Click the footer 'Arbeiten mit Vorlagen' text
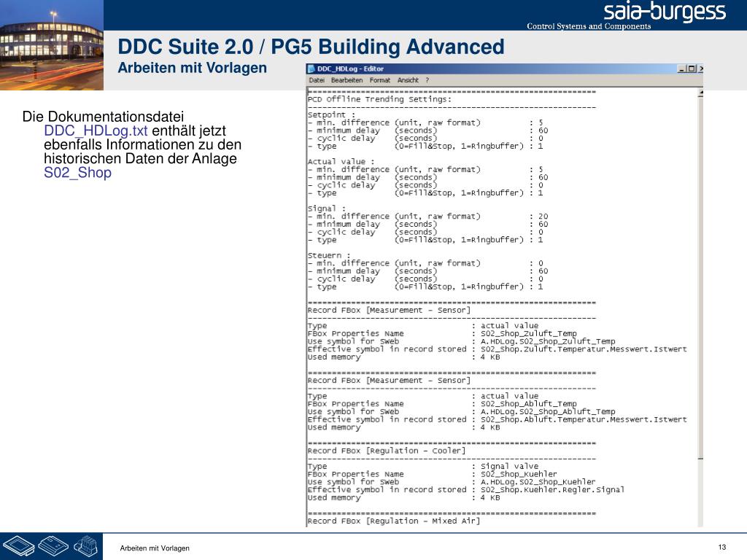 155,548
